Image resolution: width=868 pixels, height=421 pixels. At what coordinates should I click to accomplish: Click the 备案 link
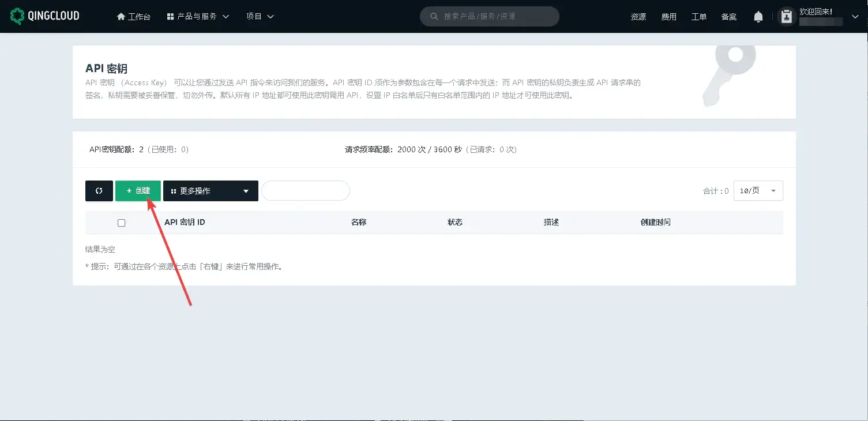click(728, 16)
